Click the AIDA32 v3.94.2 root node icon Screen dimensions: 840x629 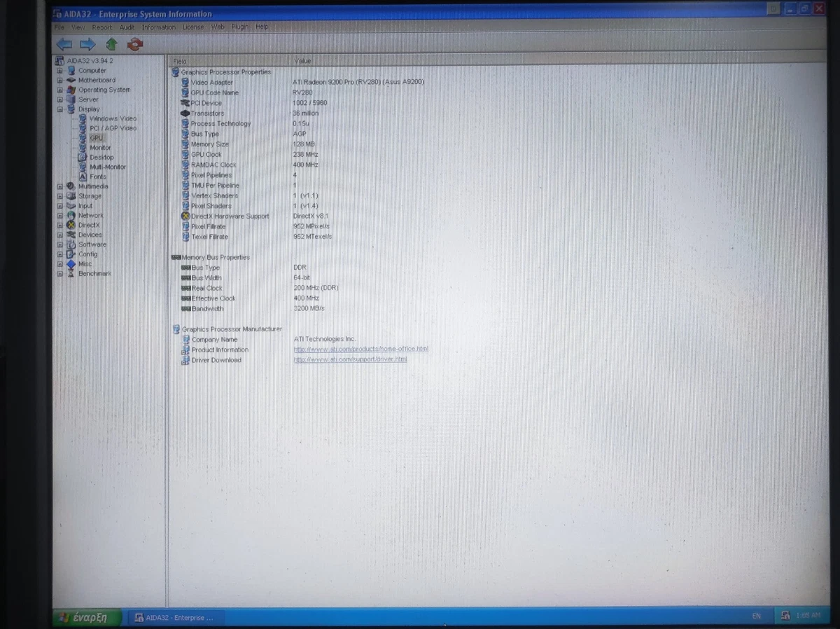[x=61, y=60]
